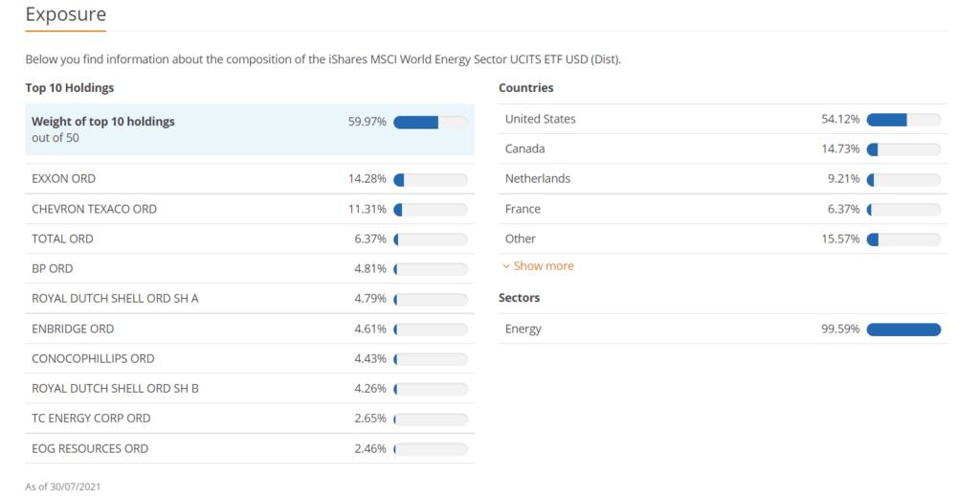980x500 pixels.
Task: Click the 2.46% value for EOG Resources
Action: 370,448
